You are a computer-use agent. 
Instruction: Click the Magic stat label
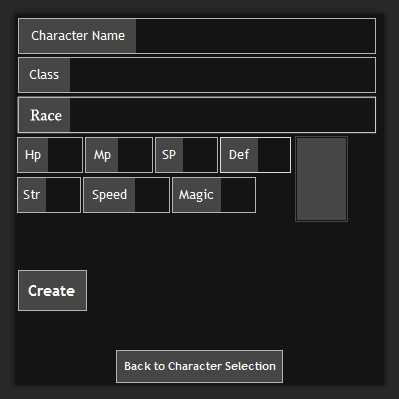click(x=197, y=195)
